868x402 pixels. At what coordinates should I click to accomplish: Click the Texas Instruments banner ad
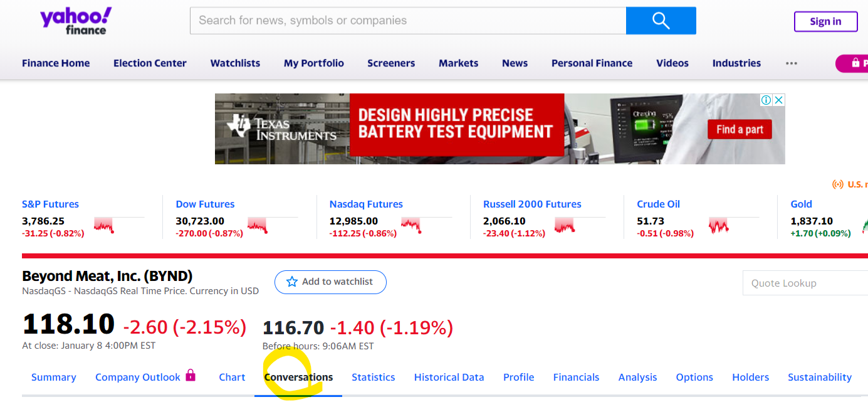(x=499, y=129)
